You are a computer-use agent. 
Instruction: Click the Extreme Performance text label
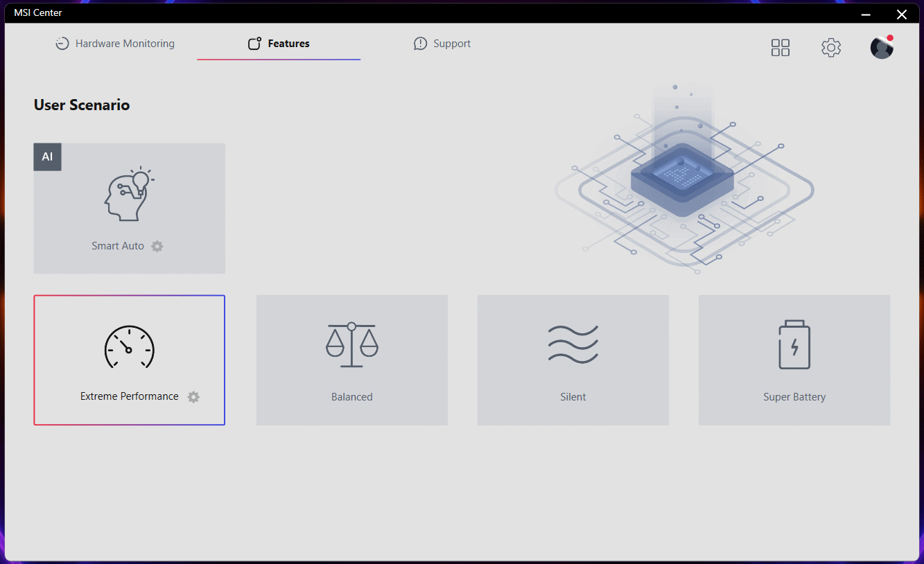pos(129,396)
